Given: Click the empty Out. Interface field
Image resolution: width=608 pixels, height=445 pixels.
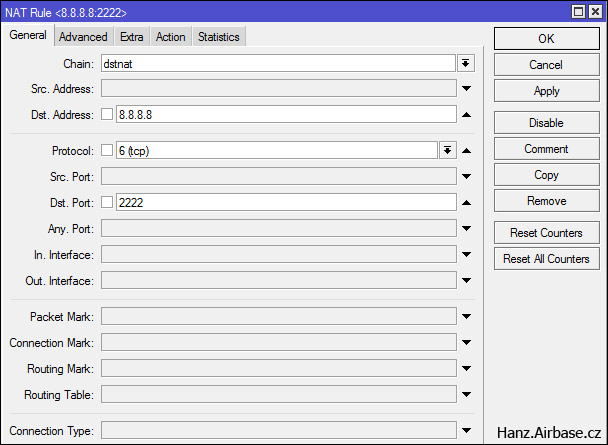Looking at the screenshot, I should (x=279, y=280).
